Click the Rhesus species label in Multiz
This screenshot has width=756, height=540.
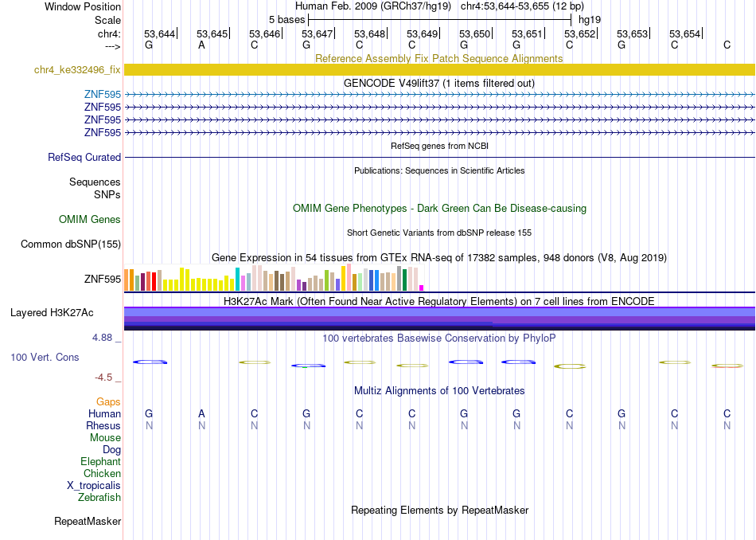(103, 425)
